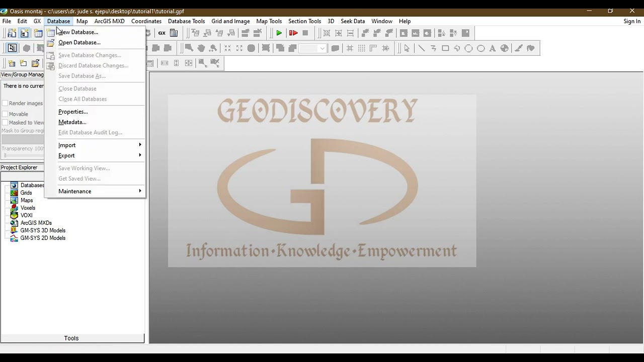The image size is (644, 362).
Task: Click the green Run GX play icon
Action: 279,33
